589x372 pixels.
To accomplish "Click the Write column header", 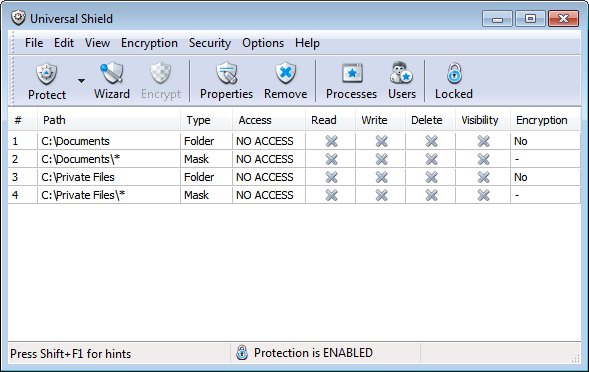I will point(380,120).
